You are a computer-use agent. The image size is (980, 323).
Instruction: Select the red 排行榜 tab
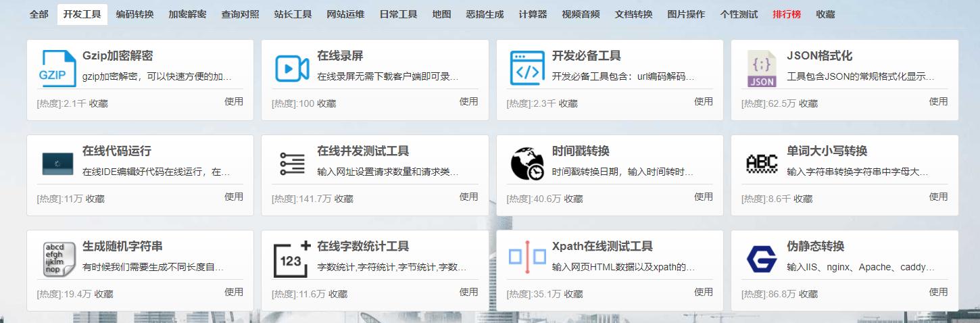coord(787,14)
